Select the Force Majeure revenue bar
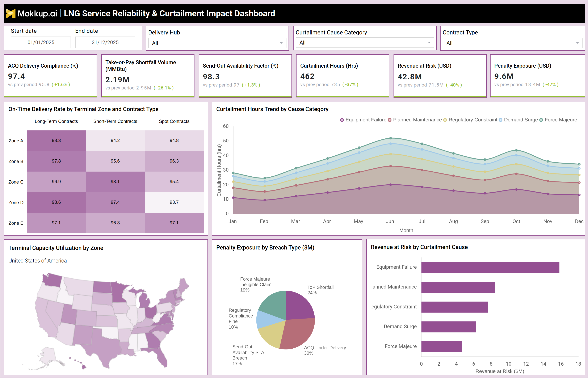 click(441, 346)
